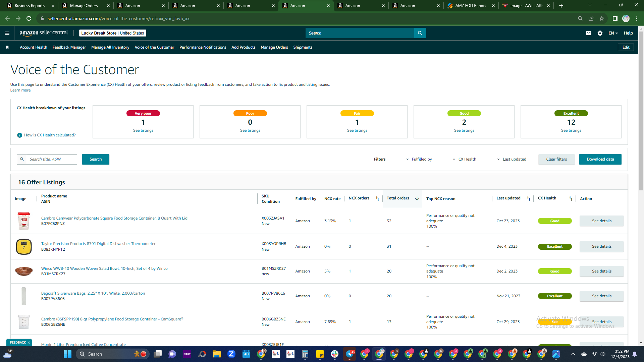Open Feedback Manager in the favorites bar
644x362 pixels.
pos(69,47)
